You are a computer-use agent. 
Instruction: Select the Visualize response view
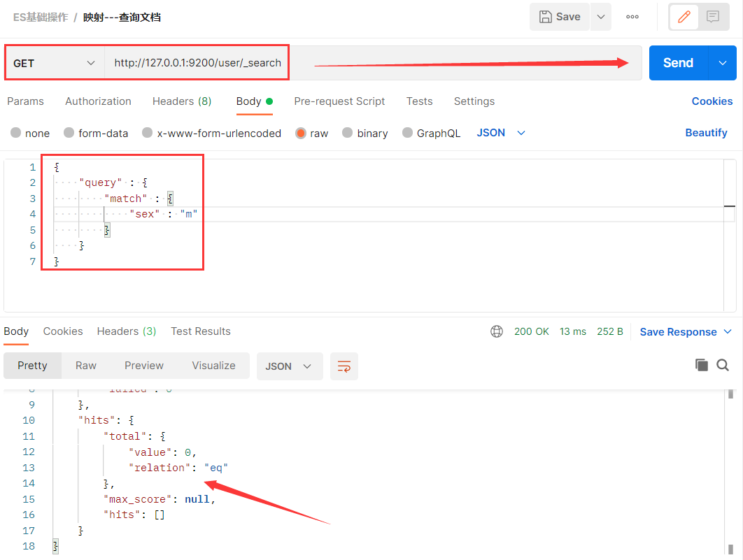click(x=213, y=366)
